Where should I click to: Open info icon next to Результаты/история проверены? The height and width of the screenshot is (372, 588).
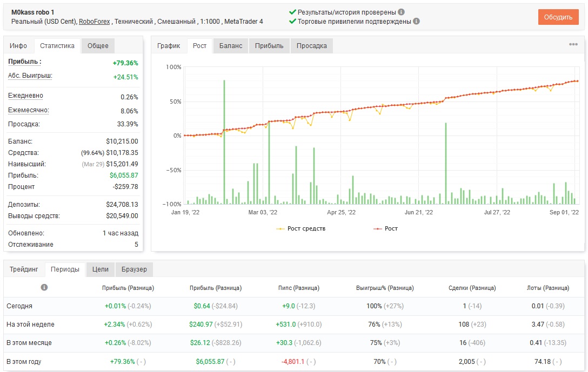[x=401, y=12]
